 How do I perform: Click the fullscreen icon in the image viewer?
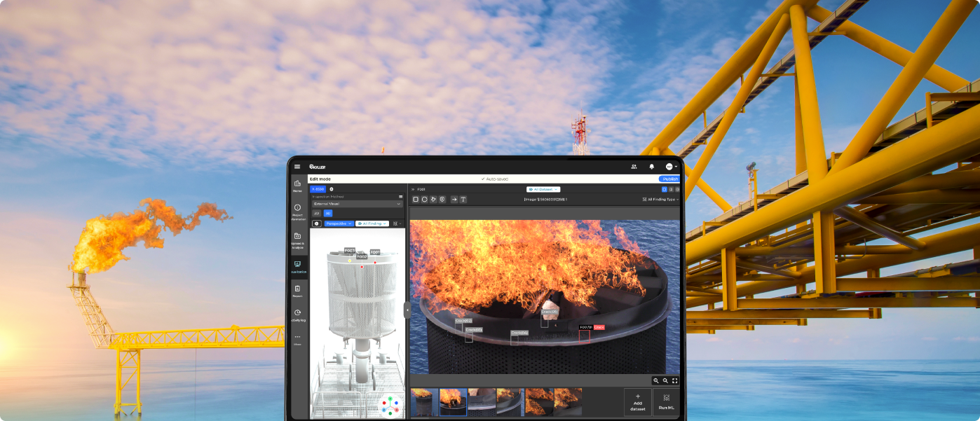tap(674, 380)
